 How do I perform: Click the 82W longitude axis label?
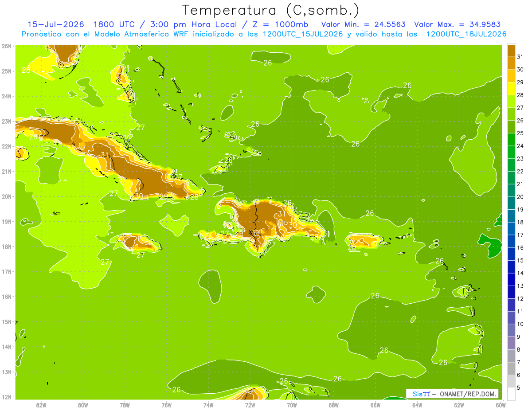point(41,405)
